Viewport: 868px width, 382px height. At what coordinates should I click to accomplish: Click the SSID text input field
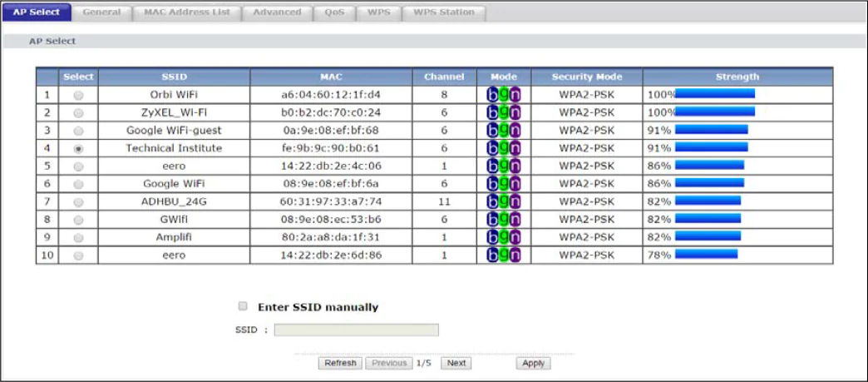[356, 330]
